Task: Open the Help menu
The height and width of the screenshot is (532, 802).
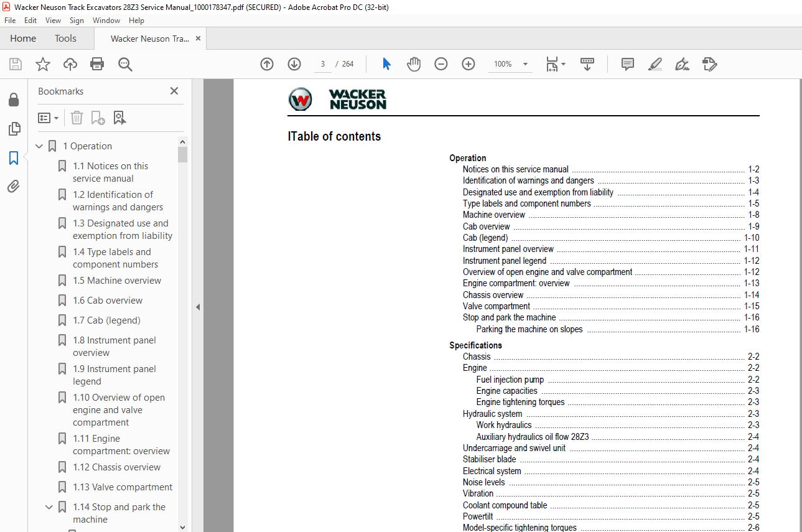Action: click(x=136, y=21)
